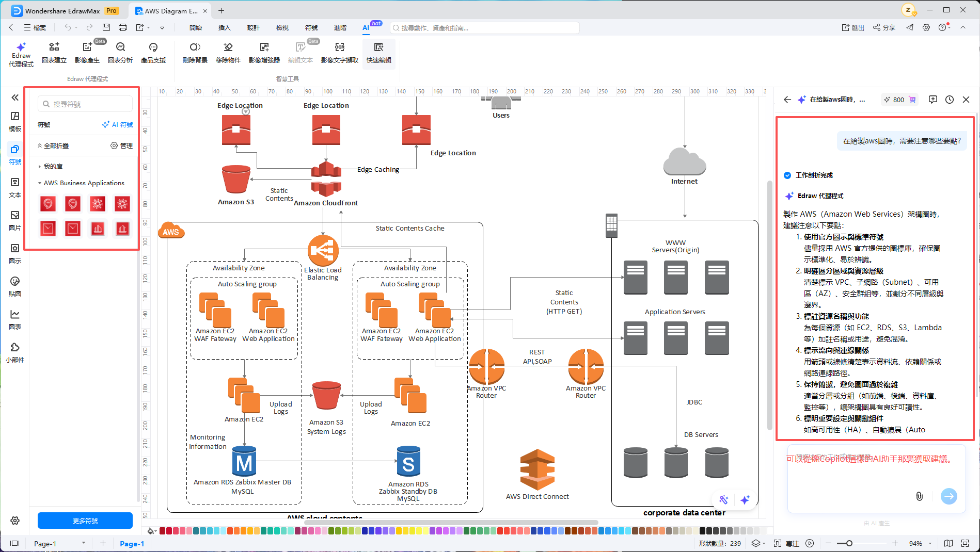
Task: Click the 更多符號 more symbols button
Action: point(85,521)
